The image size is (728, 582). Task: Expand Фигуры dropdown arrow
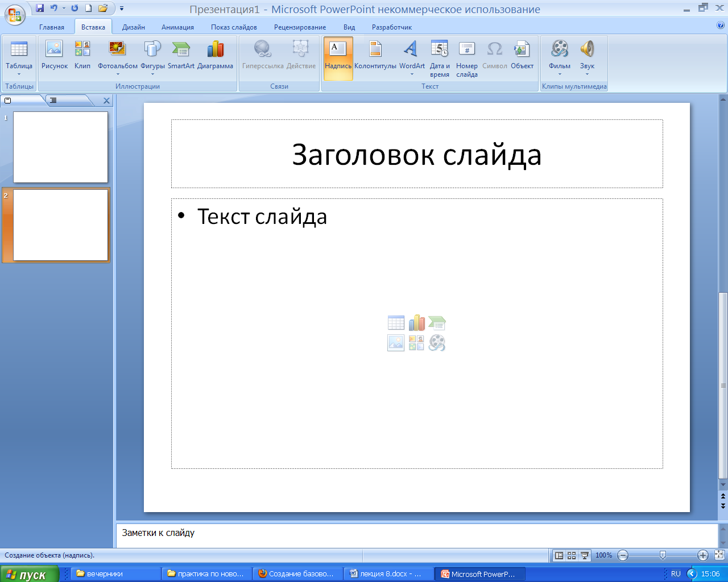(152, 74)
